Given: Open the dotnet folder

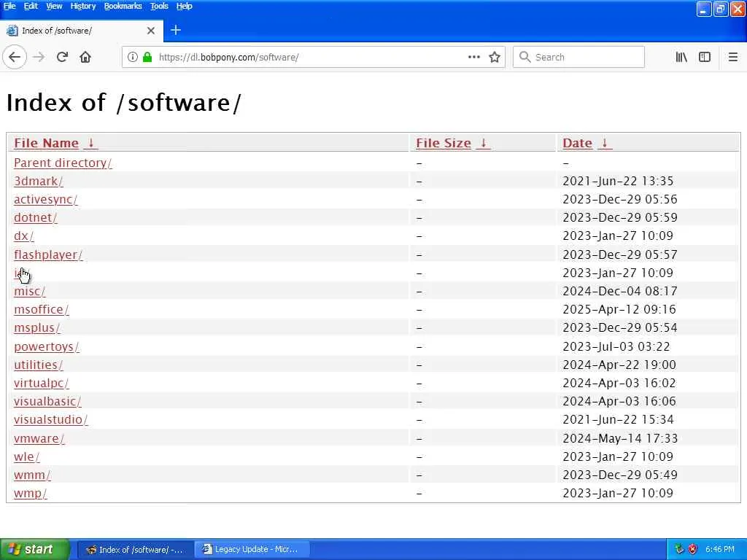Looking at the screenshot, I should 36,217.
